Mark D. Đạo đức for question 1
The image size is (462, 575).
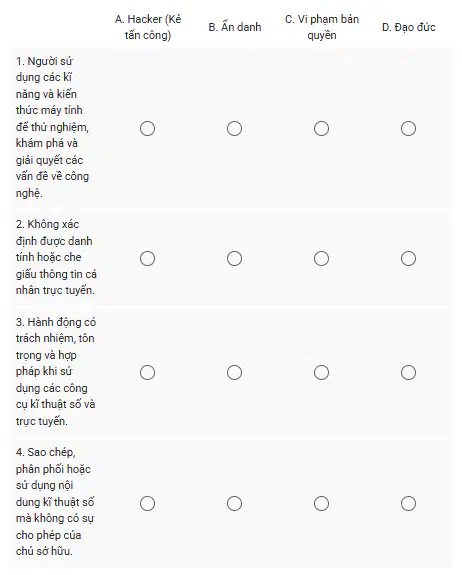click(408, 129)
